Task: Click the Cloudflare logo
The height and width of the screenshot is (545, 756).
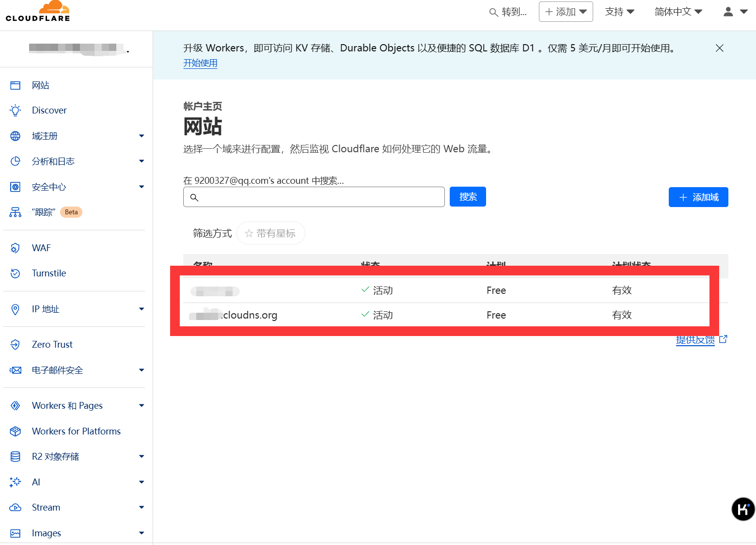Action: tap(38, 11)
